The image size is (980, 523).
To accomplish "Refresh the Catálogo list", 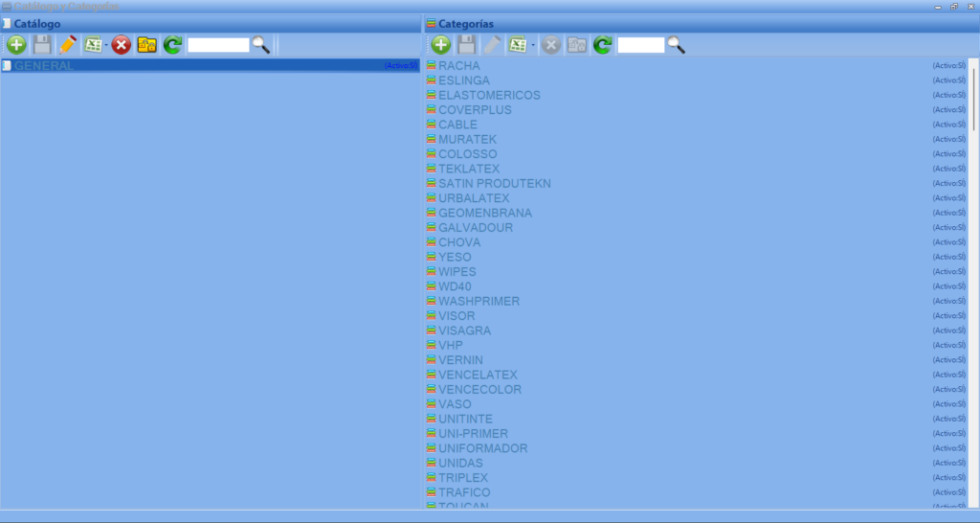I will (172, 45).
